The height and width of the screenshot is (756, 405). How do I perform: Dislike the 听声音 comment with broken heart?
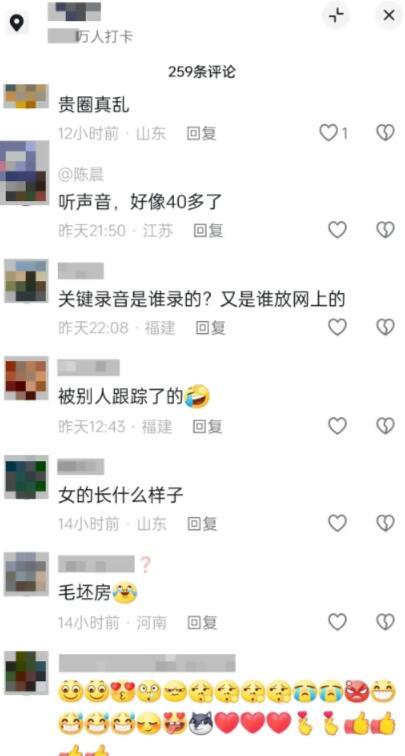click(385, 230)
